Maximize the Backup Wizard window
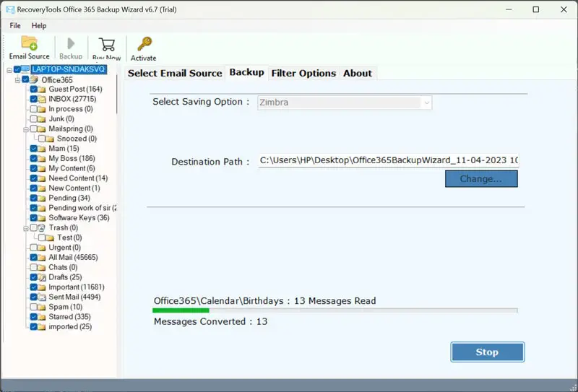Viewport: 578px width, 392px height. click(x=535, y=9)
